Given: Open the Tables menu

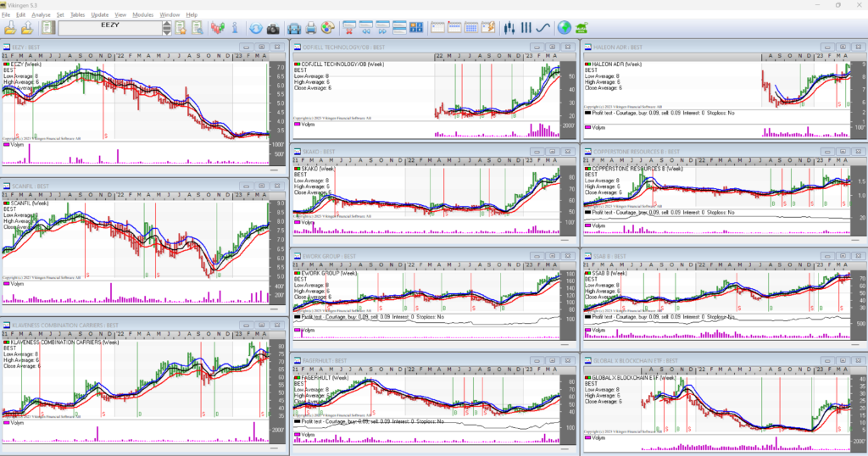Looking at the screenshot, I should point(77,15).
